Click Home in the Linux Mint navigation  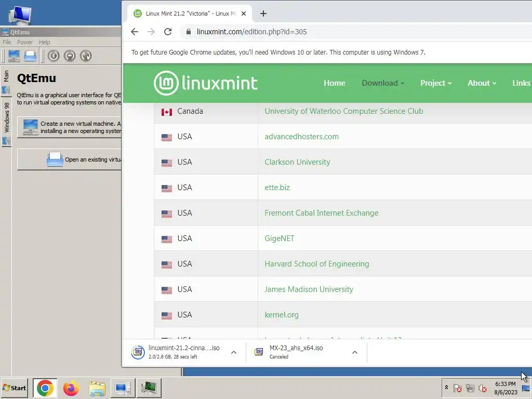[334, 83]
